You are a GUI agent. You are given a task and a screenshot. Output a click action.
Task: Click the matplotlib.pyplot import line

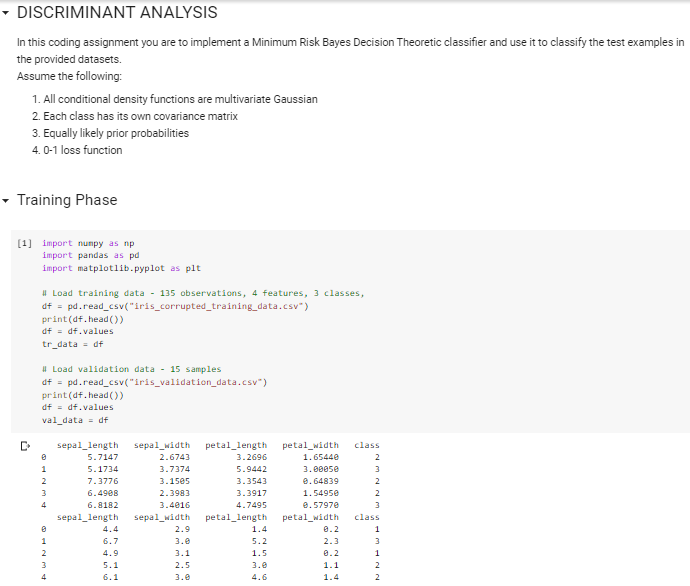click(121, 268)
